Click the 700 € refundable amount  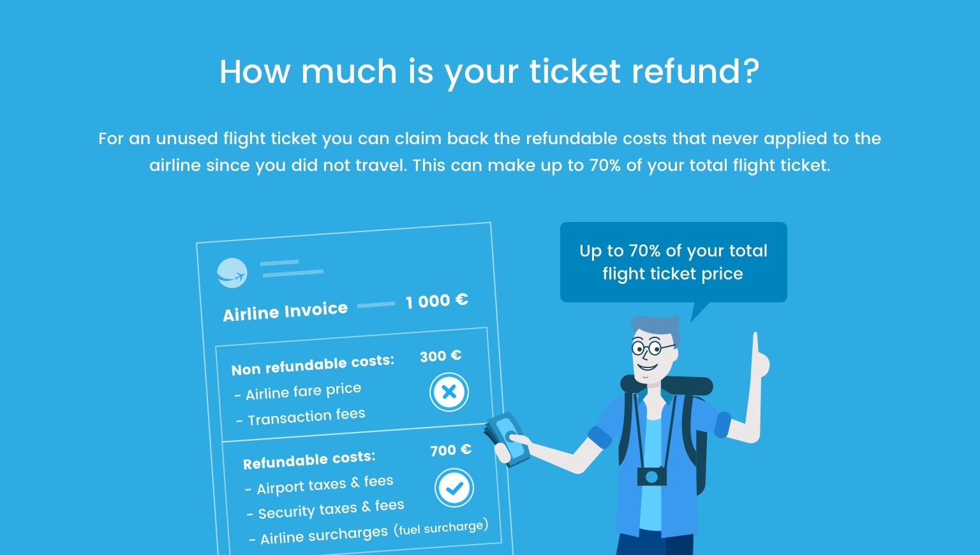[x=451, y=450]
